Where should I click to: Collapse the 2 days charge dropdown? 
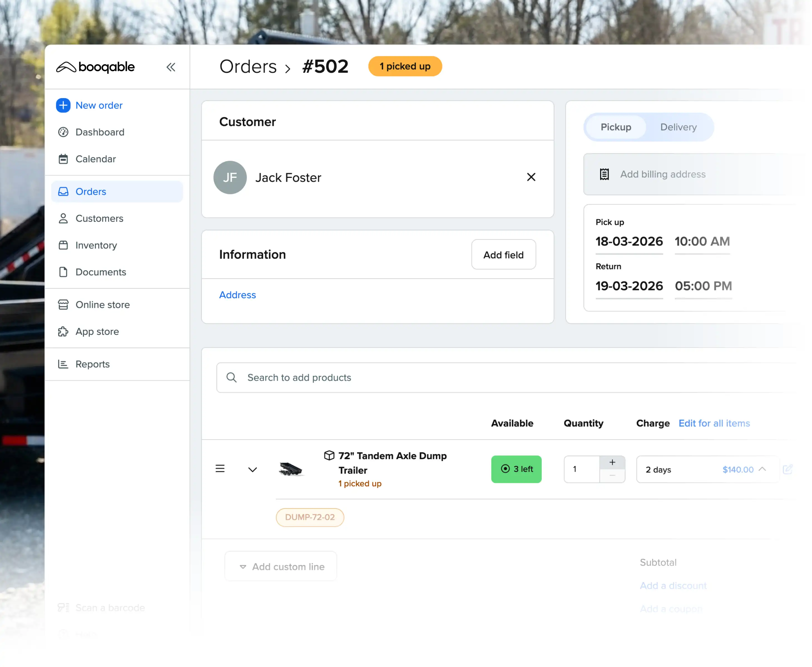point(763,469)
